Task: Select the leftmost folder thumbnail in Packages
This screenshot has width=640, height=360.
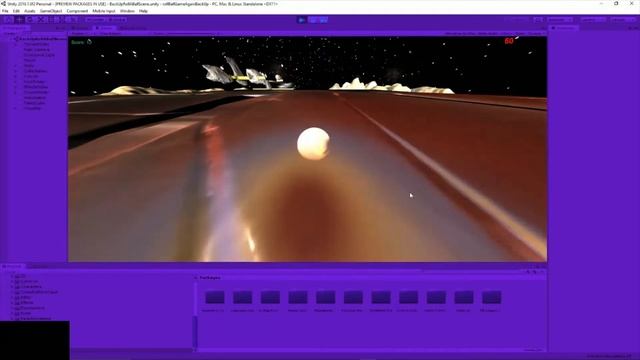Action: pyautogui.click(x=215, y=298)
